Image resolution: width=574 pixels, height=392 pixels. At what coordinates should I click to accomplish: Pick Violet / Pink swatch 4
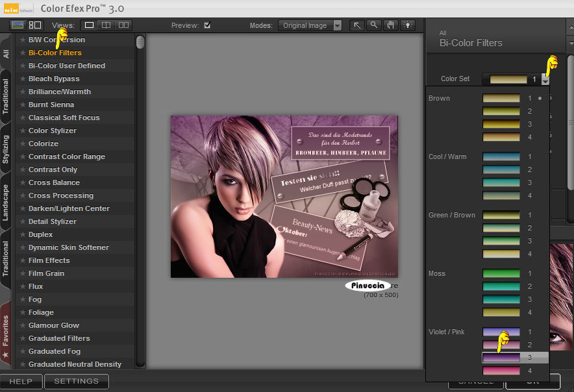(x=501, y=371)
